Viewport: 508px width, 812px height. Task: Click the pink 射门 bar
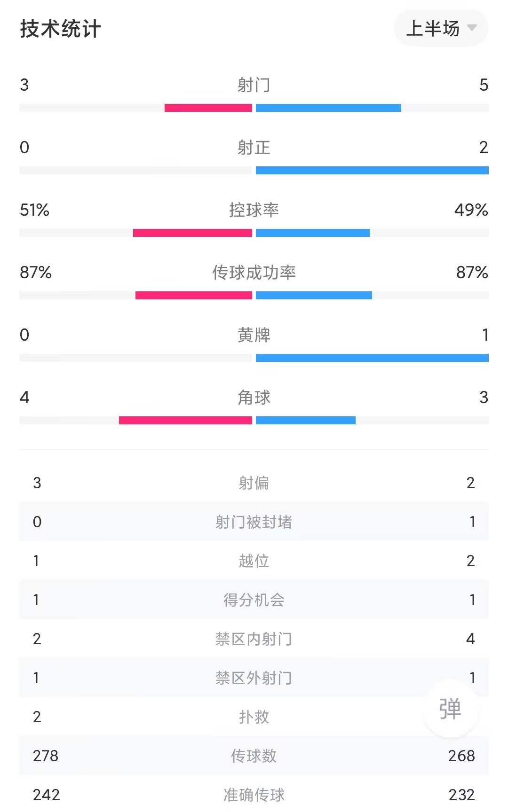click(x=208, y=108)
